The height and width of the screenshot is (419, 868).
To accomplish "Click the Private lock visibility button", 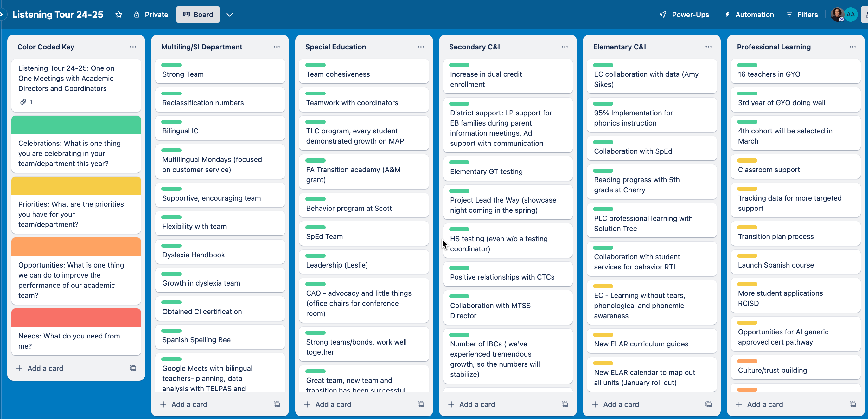I will 151,15.
